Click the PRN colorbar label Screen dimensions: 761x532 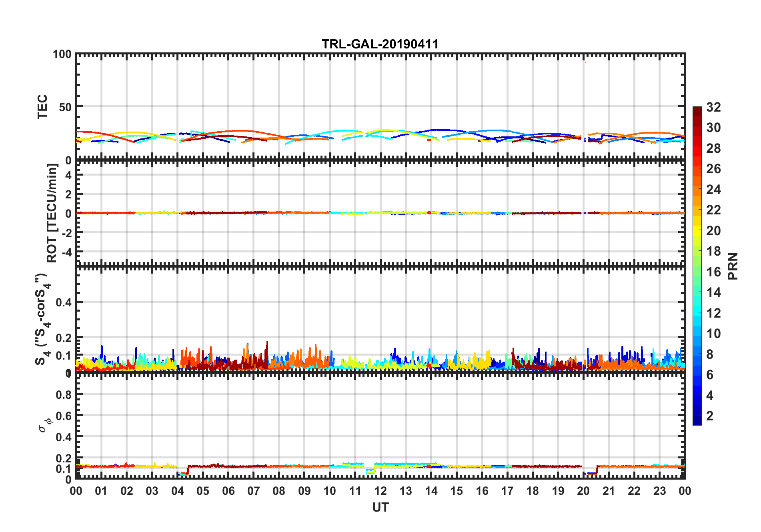click(x=733, y=266)
